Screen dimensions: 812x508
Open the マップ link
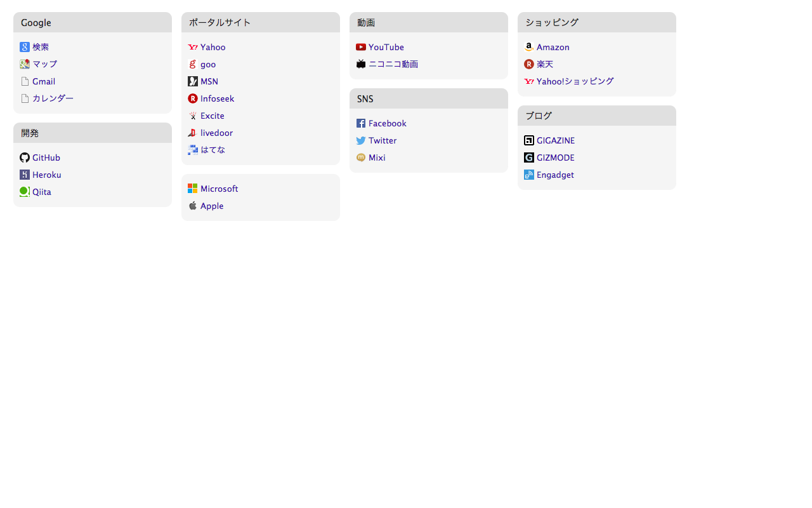pyautogui.click(x=44, y=64)
